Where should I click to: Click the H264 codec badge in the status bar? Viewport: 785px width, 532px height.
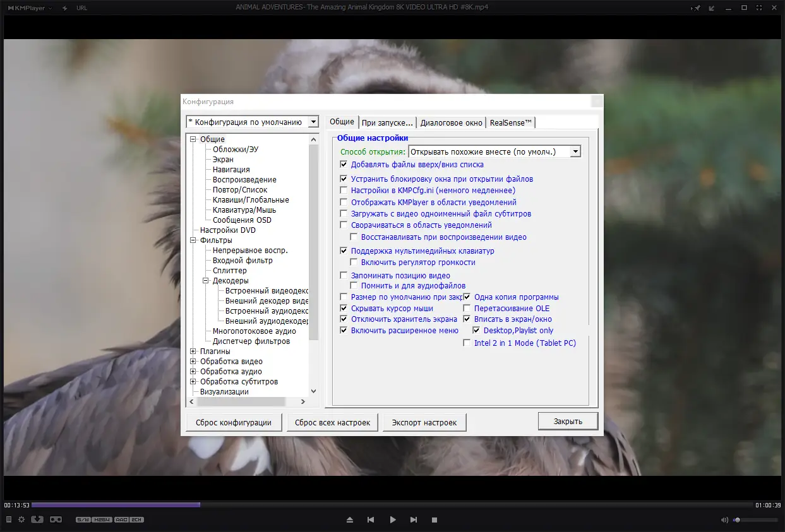tap(102, 520)
